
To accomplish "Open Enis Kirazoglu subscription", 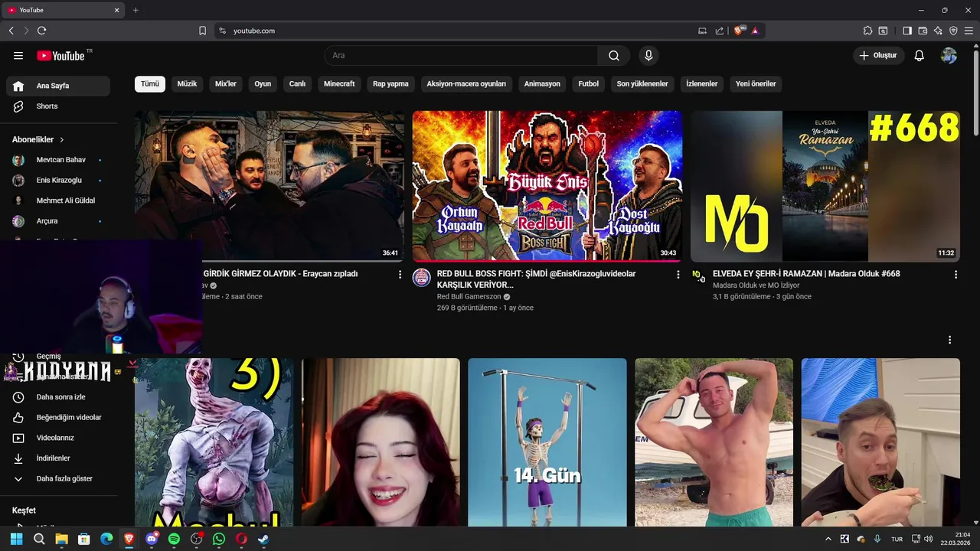I will click(x=58, y=181).
